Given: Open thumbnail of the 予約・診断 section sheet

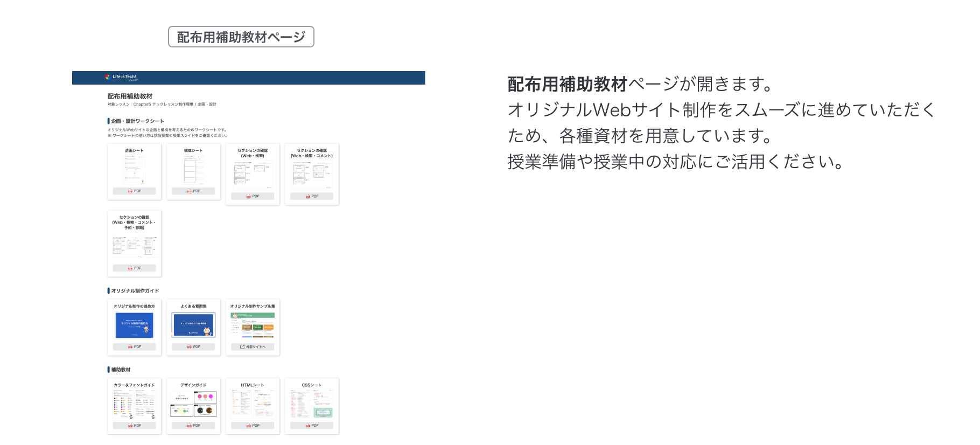Looking at the screenshot, I should [x=134, y=246].
